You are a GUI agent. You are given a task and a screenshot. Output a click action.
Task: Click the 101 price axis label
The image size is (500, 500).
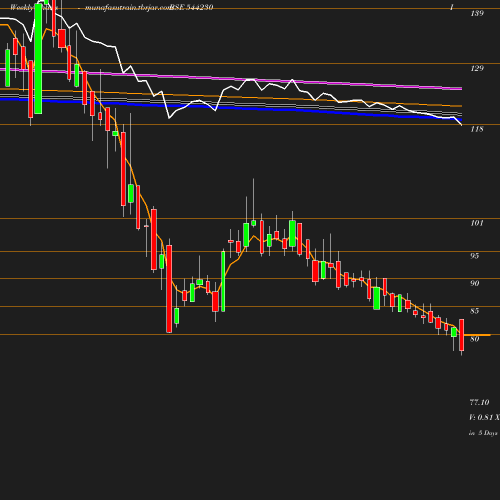(477, 223)
